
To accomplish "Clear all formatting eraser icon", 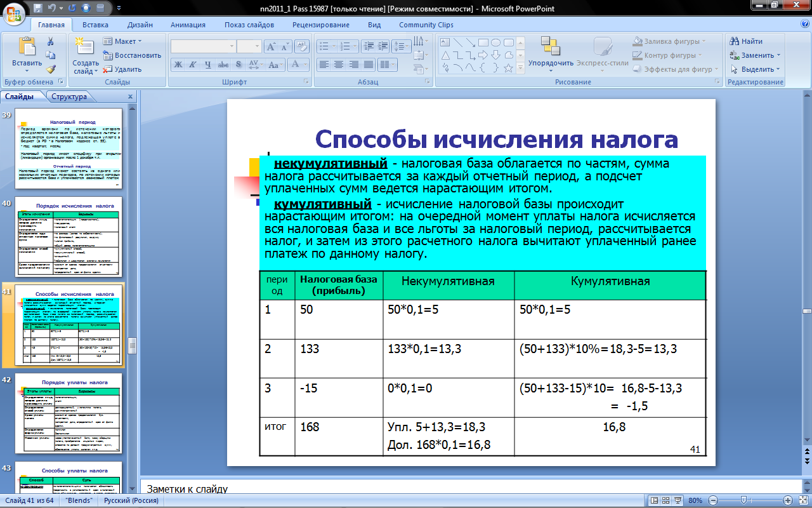I will (x=302, y=46).
